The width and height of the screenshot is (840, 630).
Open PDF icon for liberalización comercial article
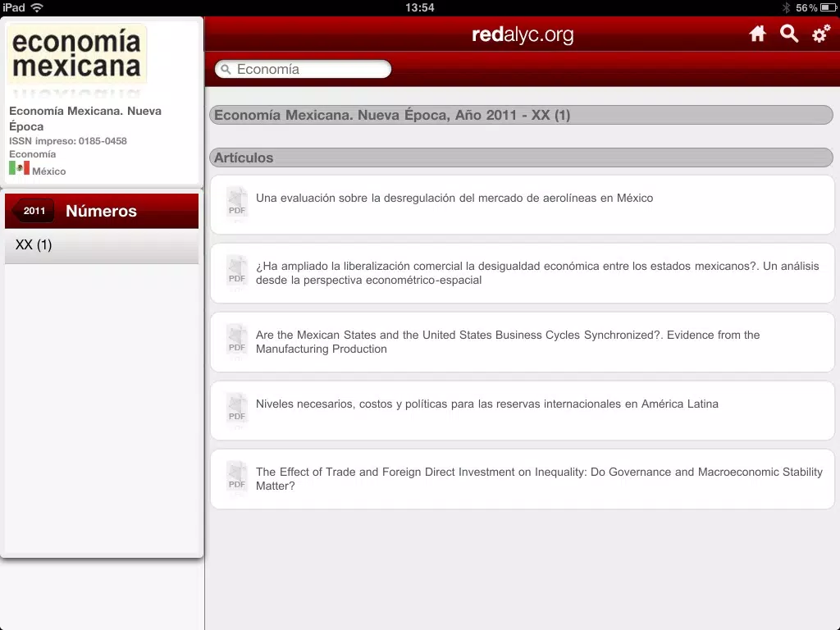[x=237, y=271]
